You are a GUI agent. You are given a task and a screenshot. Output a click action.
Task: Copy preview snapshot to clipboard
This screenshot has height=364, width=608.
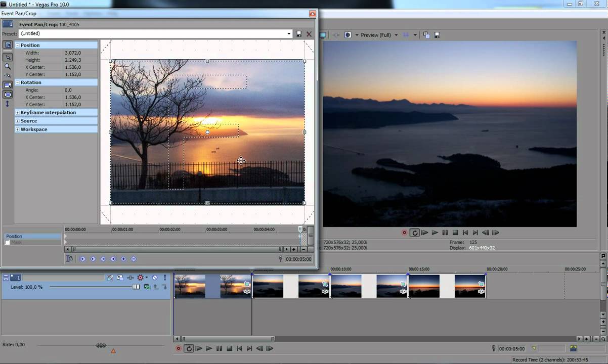click(426, 35)
